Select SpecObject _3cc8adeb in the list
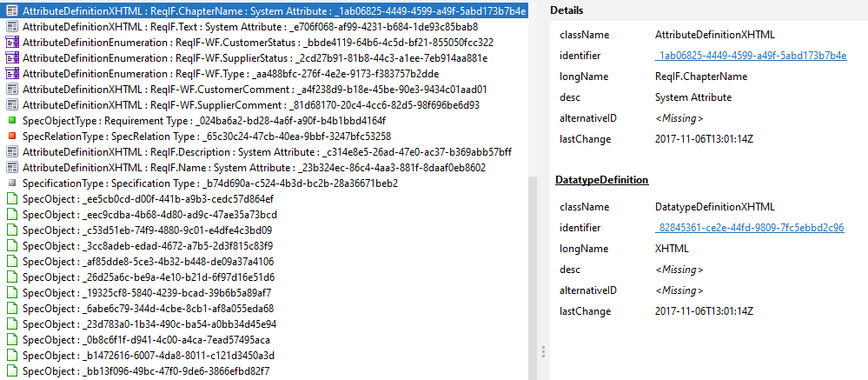The image size is (868, 380). tap(148, 246)
